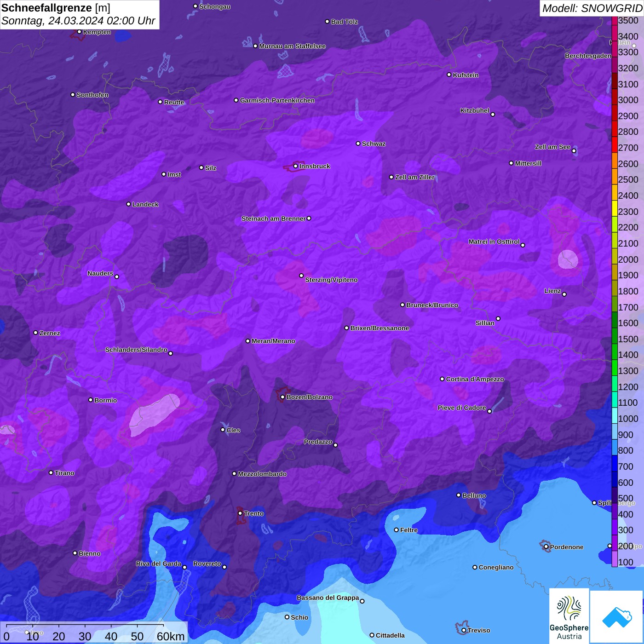The image size is (644, 644).
Task: Select the Landeck city marker dot
Action: tap(129, 204)
